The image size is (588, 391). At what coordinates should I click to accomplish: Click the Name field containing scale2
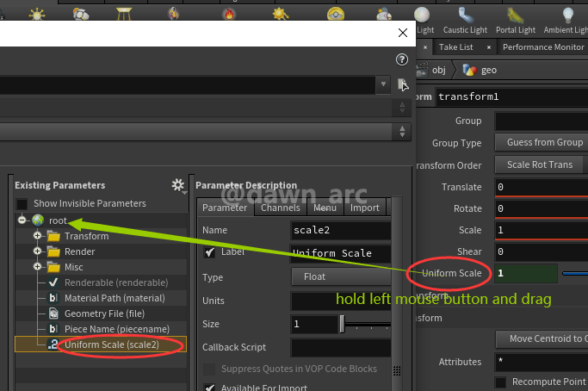coord(341,231)
